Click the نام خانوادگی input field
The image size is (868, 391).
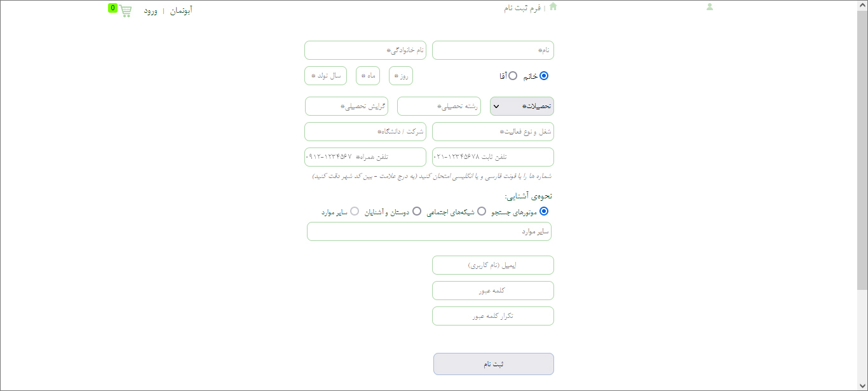365,50
